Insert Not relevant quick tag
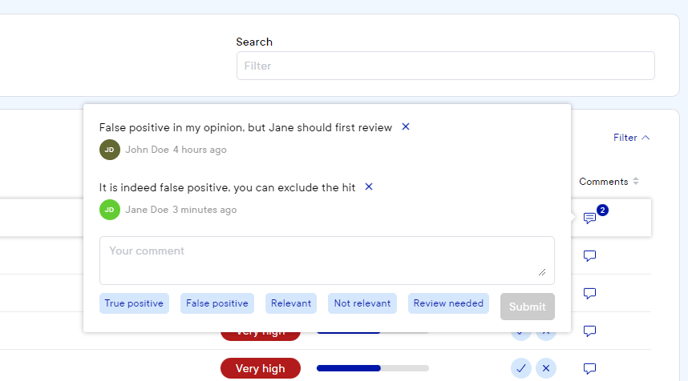 362,303
